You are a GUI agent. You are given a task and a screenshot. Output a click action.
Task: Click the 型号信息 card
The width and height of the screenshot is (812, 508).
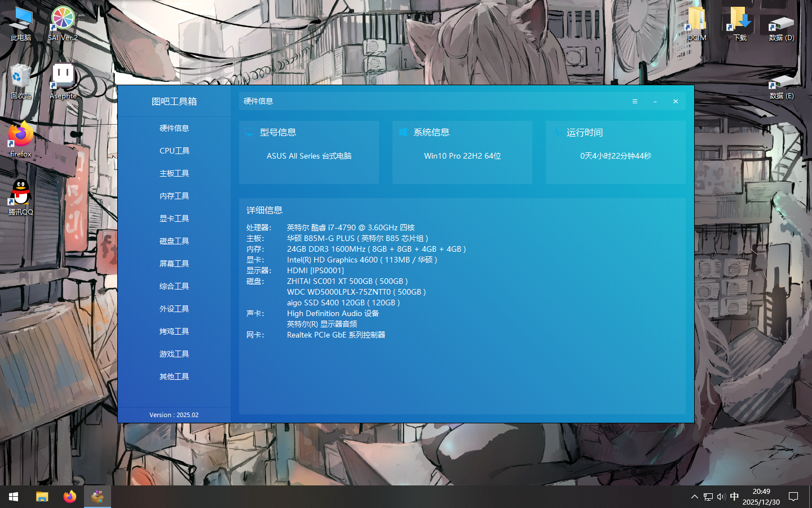coord(309,152)
